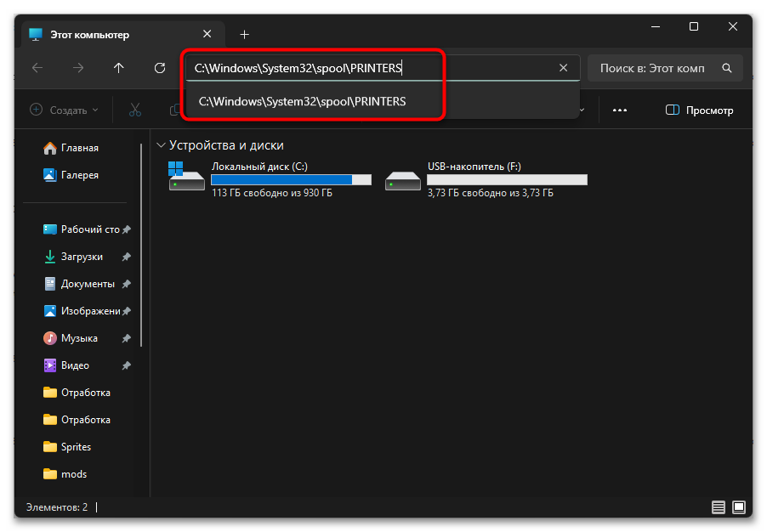The width and height of the screenshot is (767, 532).
Task: Collapse the Устройства и диски group
Action: [161, 145]
